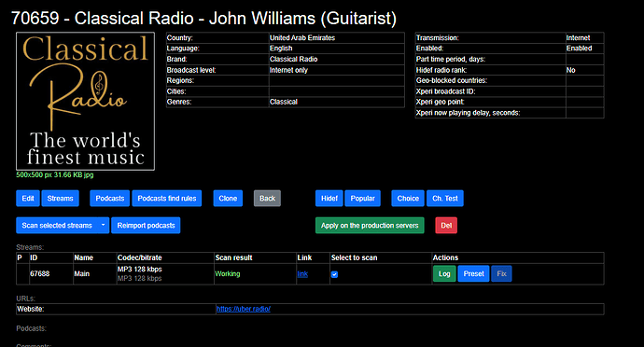Click Reimport podcasts
The width and height of the screenshot is (644, 347).
[x=146, y=226]
